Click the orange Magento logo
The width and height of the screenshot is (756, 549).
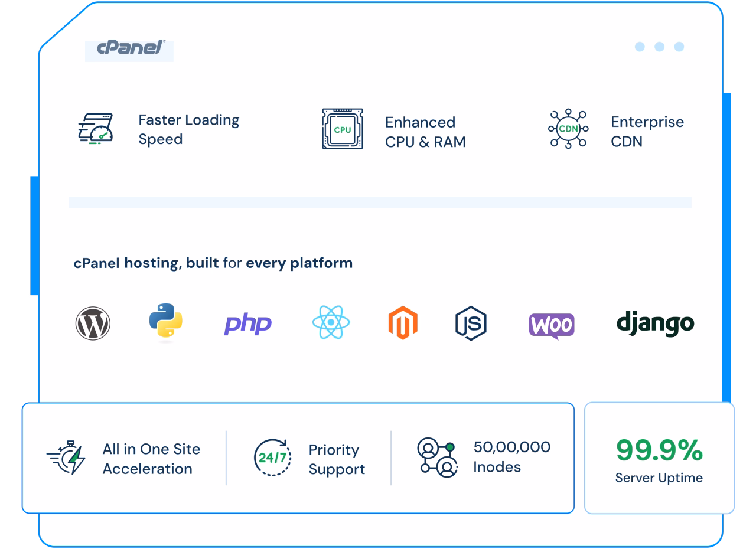(x=403, y=323)
